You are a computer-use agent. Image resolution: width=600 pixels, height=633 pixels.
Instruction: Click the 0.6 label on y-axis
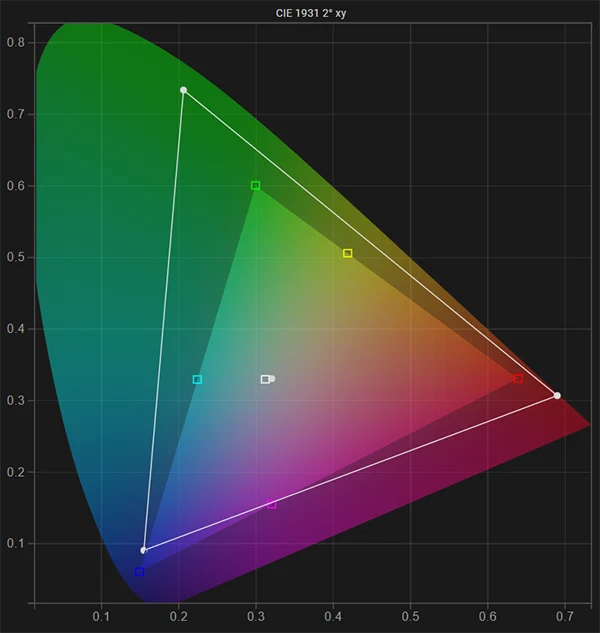(x=16, y=186)
